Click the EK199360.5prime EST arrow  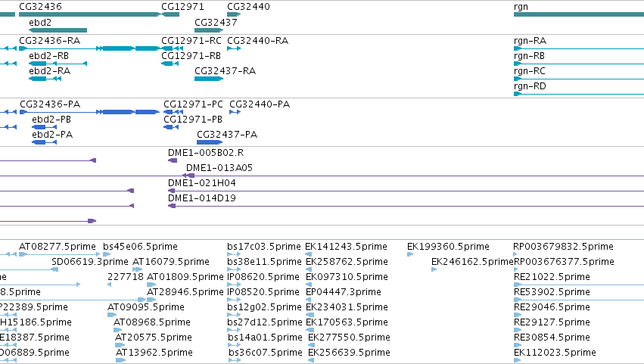[410, 254]
